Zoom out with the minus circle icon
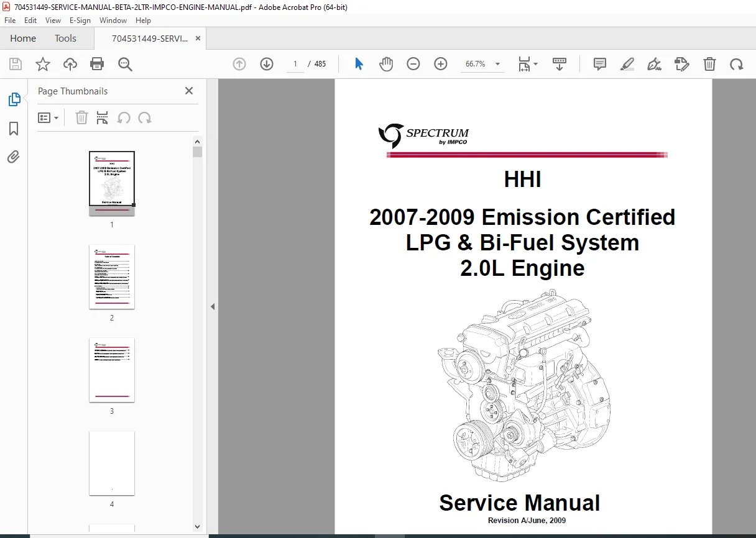 click(x=413, y=64)
